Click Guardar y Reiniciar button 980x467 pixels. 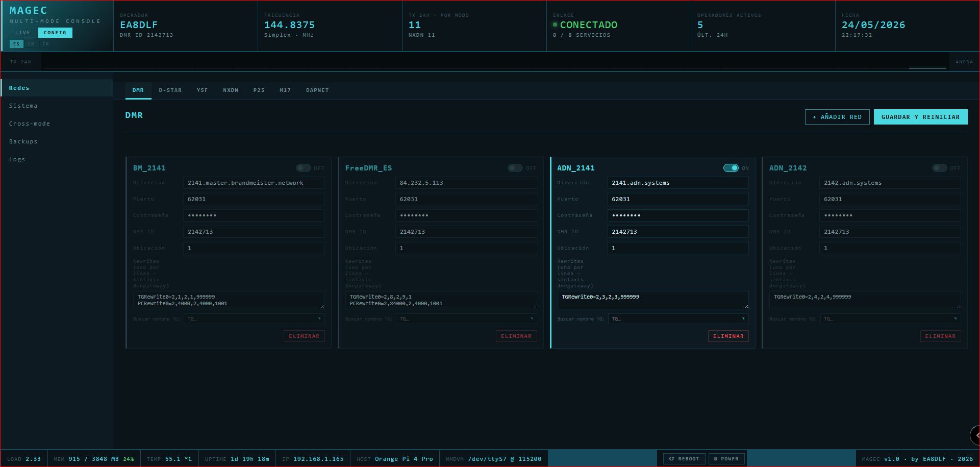pyautogui.click(x=920, y=117)
